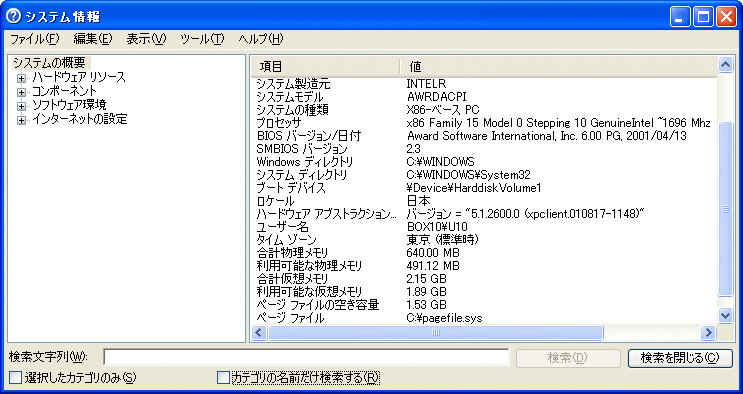Click the 検索(D) button

(x=568, y=358)
